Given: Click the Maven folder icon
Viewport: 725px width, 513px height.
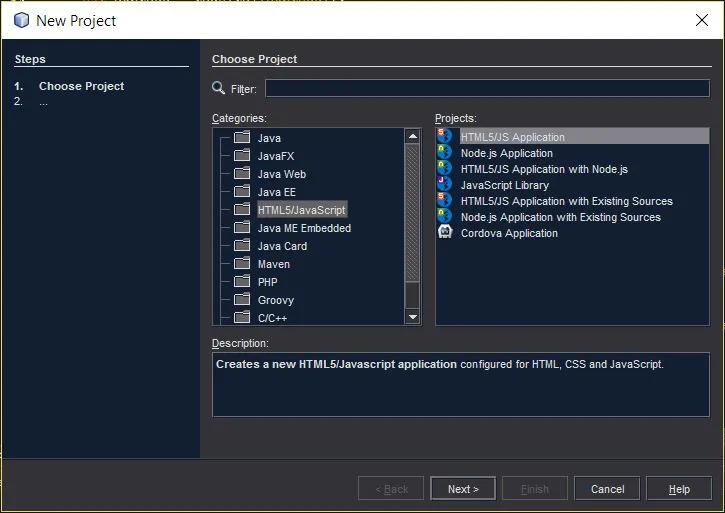Looking at the screenshot, I should [242, 263].
